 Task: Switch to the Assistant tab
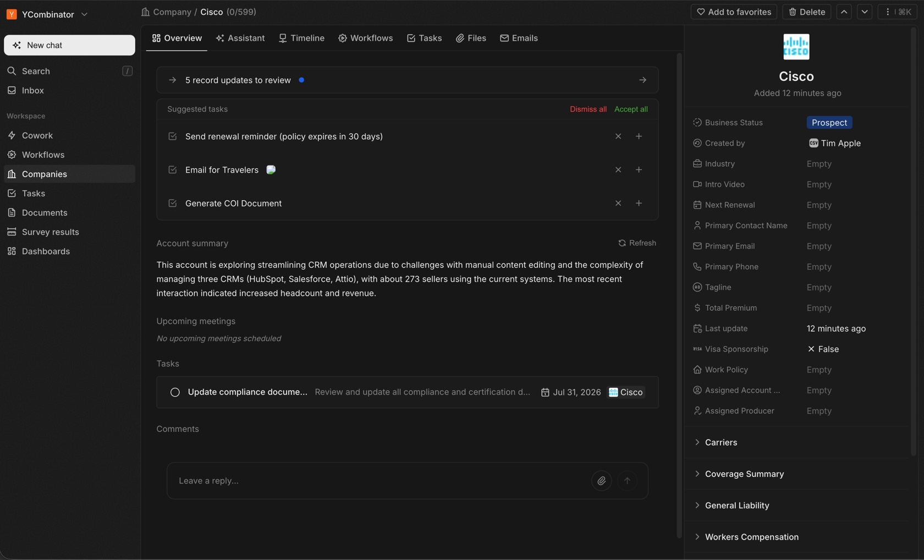240,38
